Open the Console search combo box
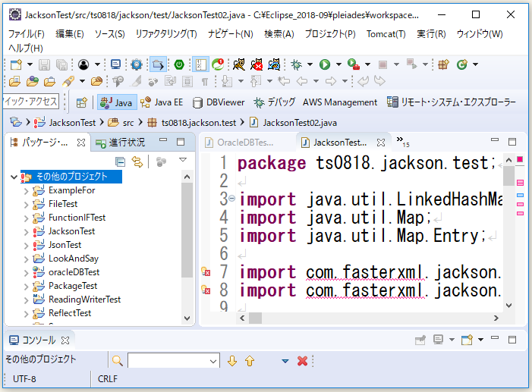Screen dimensions: 532x392 click(174, 360)
